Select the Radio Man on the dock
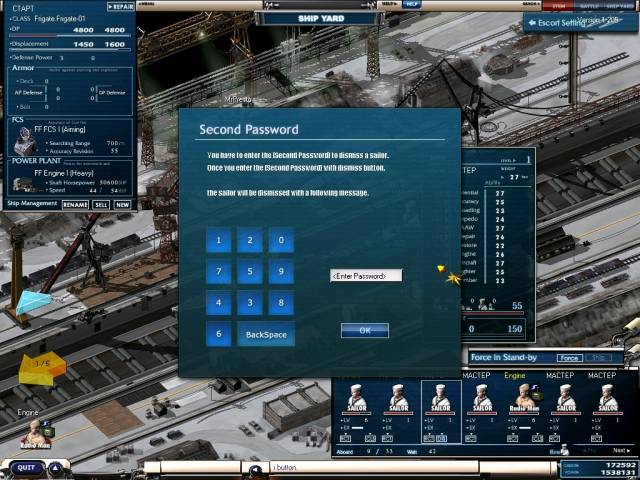 point(36,433)
